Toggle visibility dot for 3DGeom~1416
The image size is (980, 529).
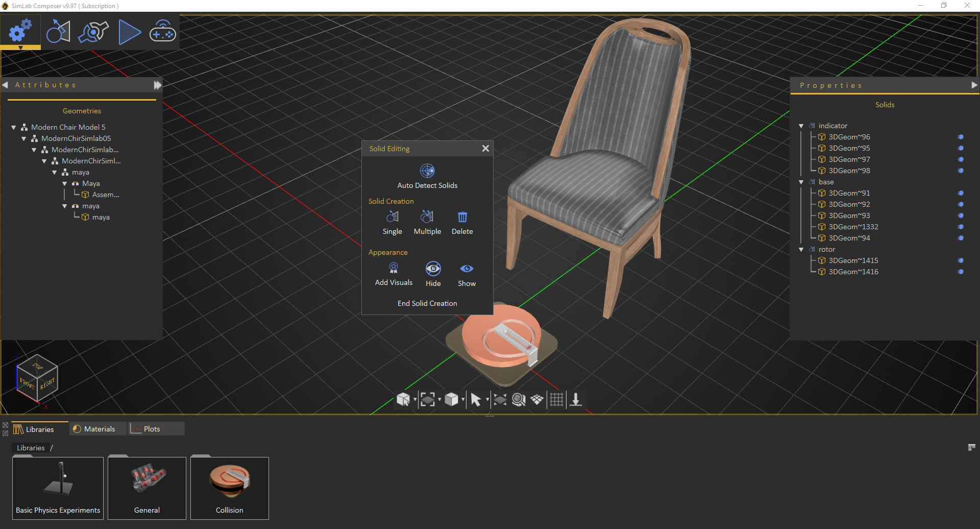click(961, 272)
